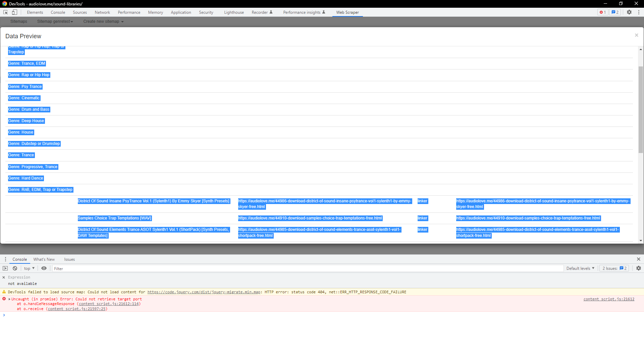644x349 pixels.
Task: Remove the live expression with the x
Action: click(4, 278)
